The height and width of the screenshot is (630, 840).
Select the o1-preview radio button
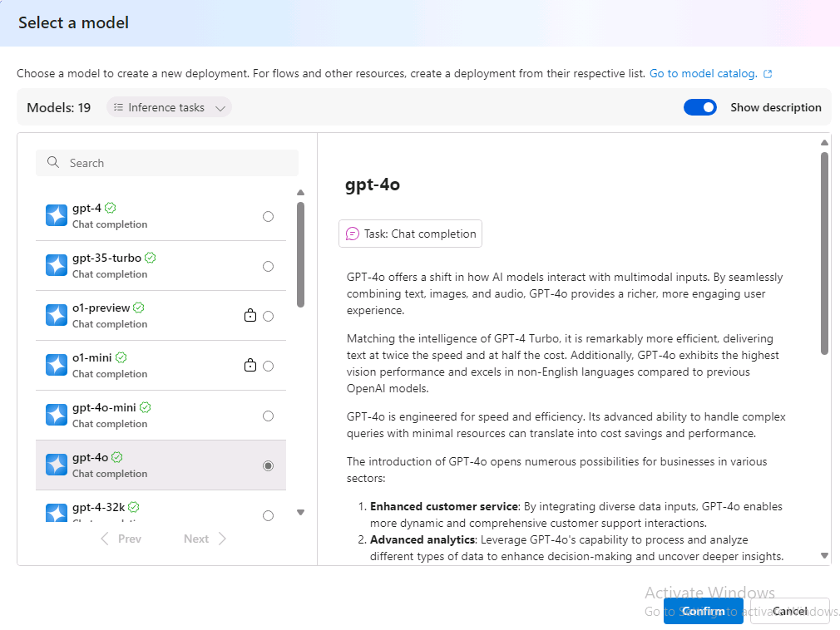point(269,317)
